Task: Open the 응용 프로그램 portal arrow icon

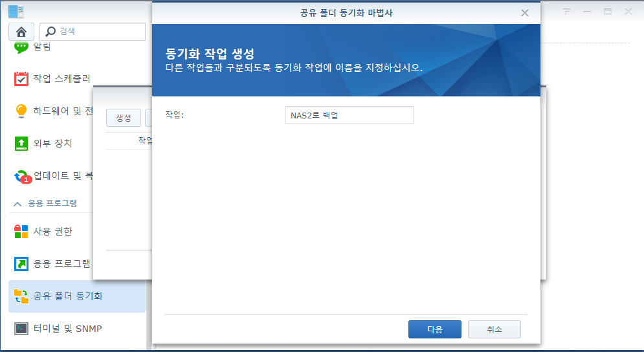Action: [21, 264]
